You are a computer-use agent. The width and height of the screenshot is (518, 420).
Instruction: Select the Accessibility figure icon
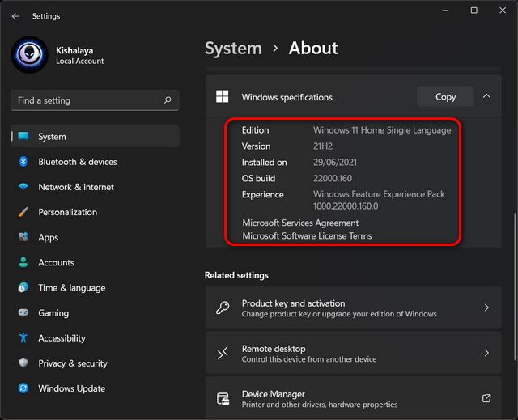[x=23, y=337]
